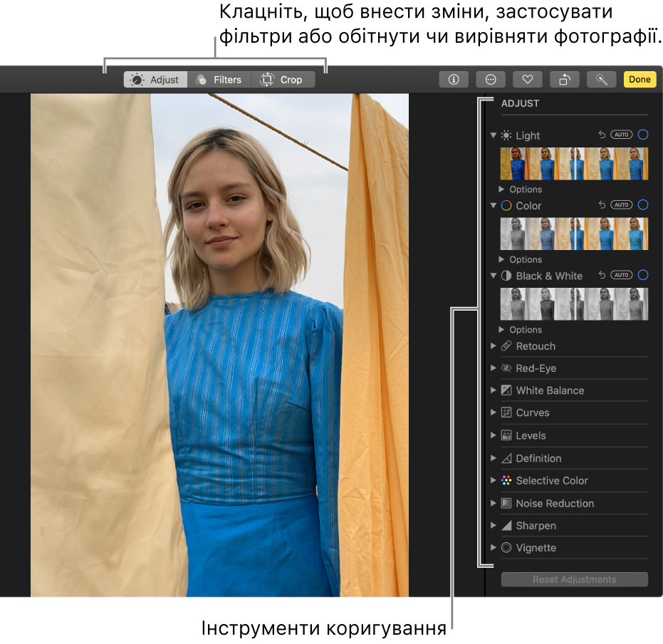
Task: Select the White Balance icon
Action: pos(506,390)
